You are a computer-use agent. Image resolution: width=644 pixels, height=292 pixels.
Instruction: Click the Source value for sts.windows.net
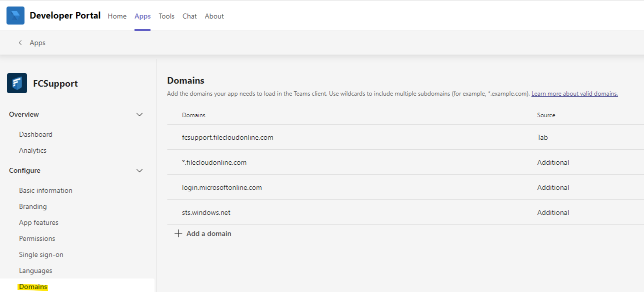coord(553,212)
